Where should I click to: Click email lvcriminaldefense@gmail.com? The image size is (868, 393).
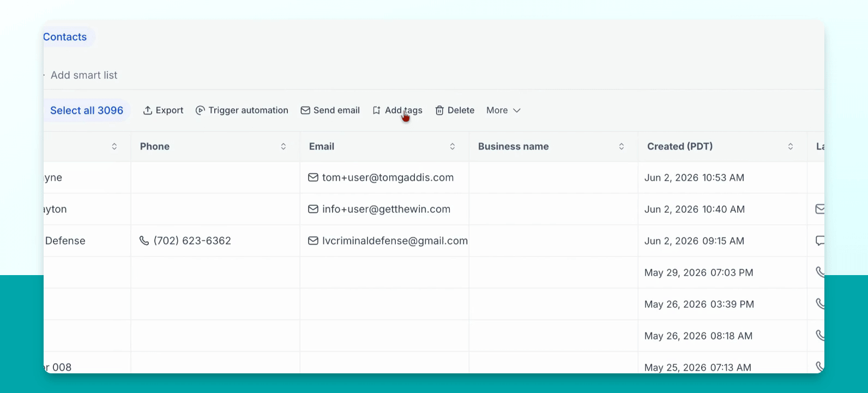[395, 241]
